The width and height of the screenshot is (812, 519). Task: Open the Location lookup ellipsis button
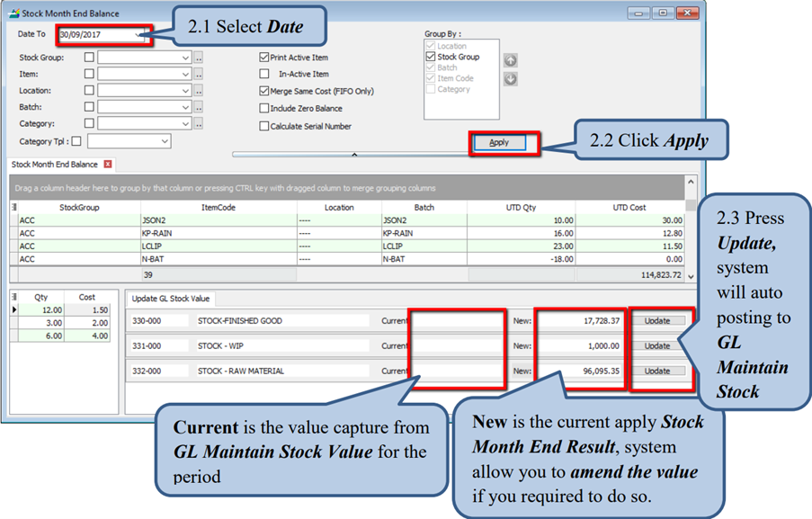tap(199, 91)
